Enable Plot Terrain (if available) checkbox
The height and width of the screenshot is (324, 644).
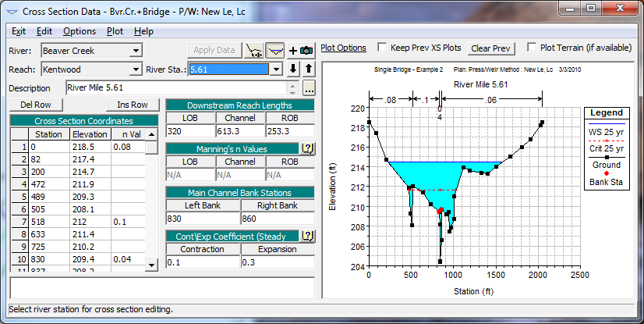[x=533, y=48]
